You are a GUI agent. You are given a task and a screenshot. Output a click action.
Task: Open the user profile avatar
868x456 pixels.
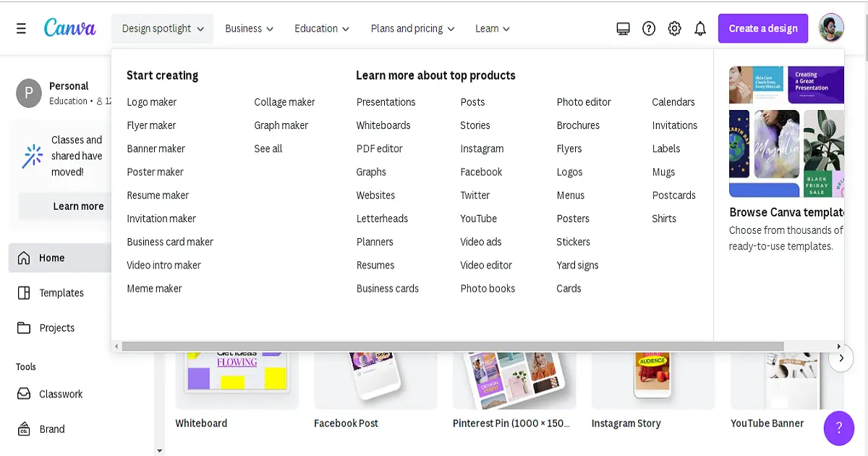pyautogui.click(x=831, y=28)
